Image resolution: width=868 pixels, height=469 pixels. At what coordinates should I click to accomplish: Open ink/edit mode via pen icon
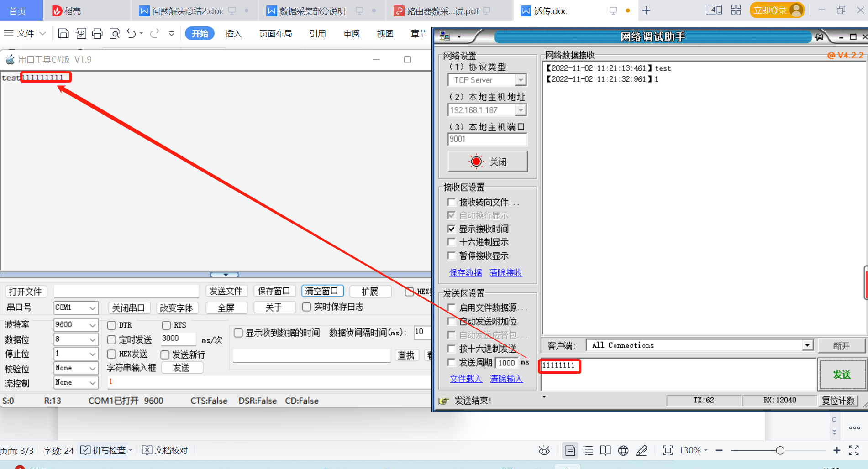pyautogui.click(x=642, y=450)
